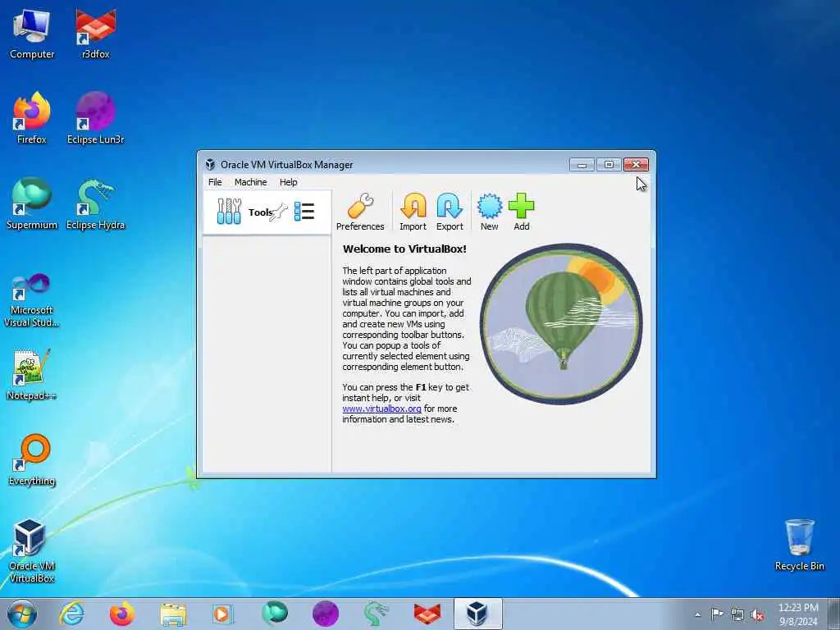This screenshot has width=840, height=630.
Task: Click the VirtualBox title bar cube icon
Action: (x=211, y=164)
